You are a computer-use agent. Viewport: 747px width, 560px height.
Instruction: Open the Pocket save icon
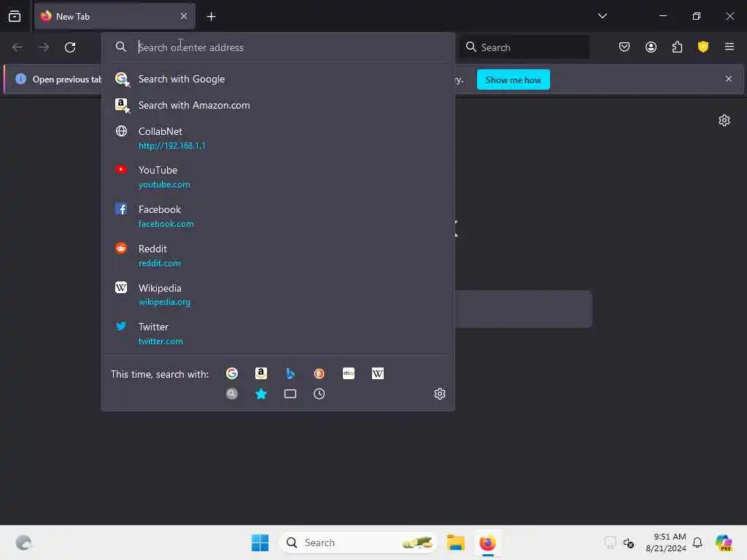pyautogui.click(x=624, y=47)
